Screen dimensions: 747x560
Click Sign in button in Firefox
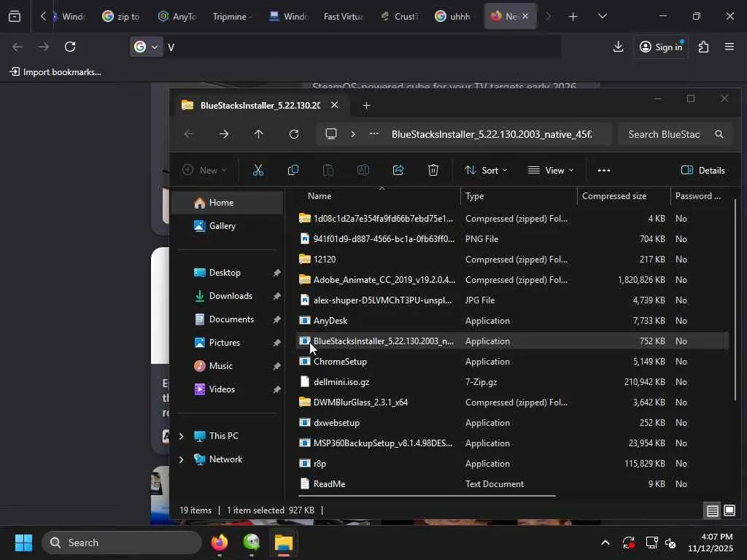661,47
